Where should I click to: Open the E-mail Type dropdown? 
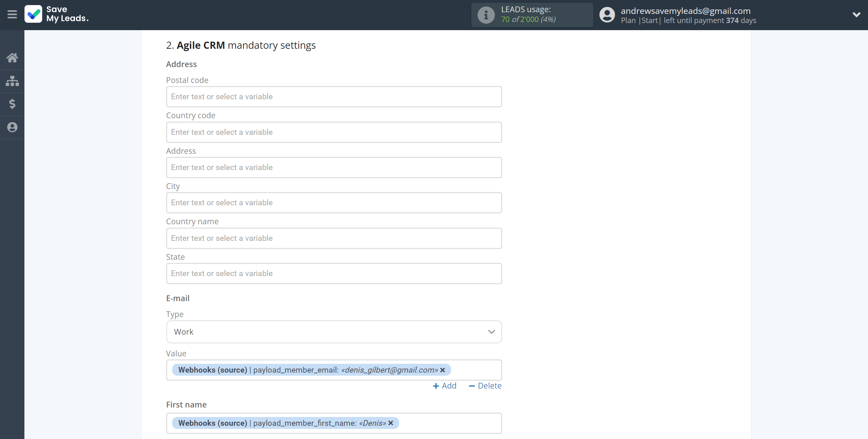tap(334, 332)
